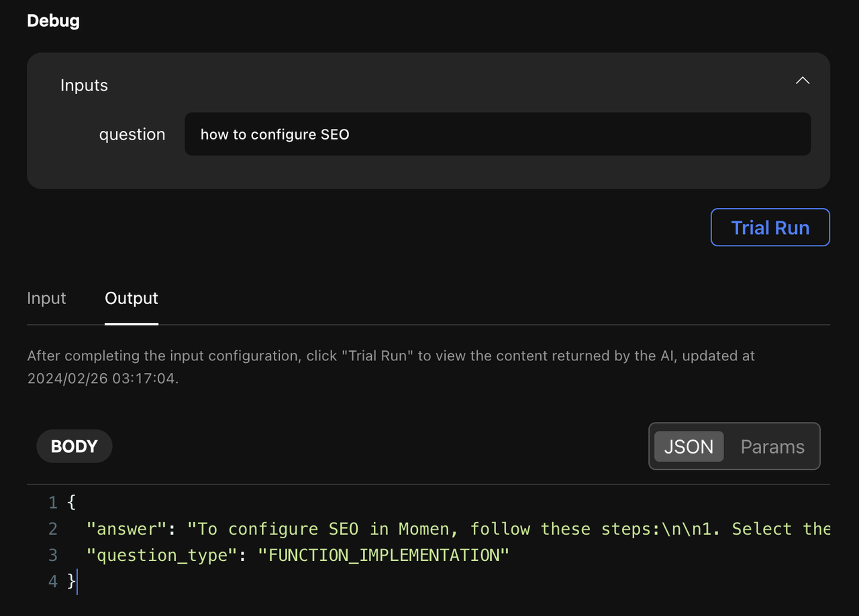859x616 pixels.
Task: Click the "FUNCTION_IMPLEMENTATION" value
Action: (384, 555)
